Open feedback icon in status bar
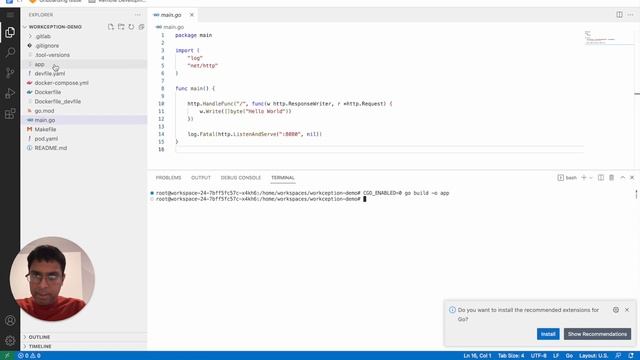The width and height of the screenshot is (640, 360). coord(618,356)
